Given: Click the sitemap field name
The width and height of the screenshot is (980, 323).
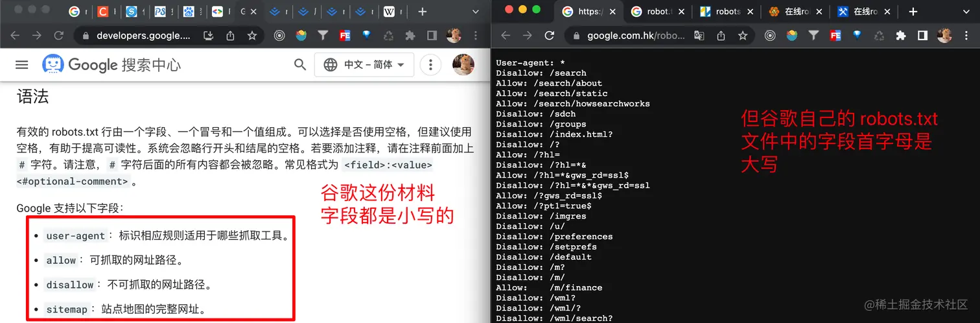Looking at the screenshot, I should 67,309.
